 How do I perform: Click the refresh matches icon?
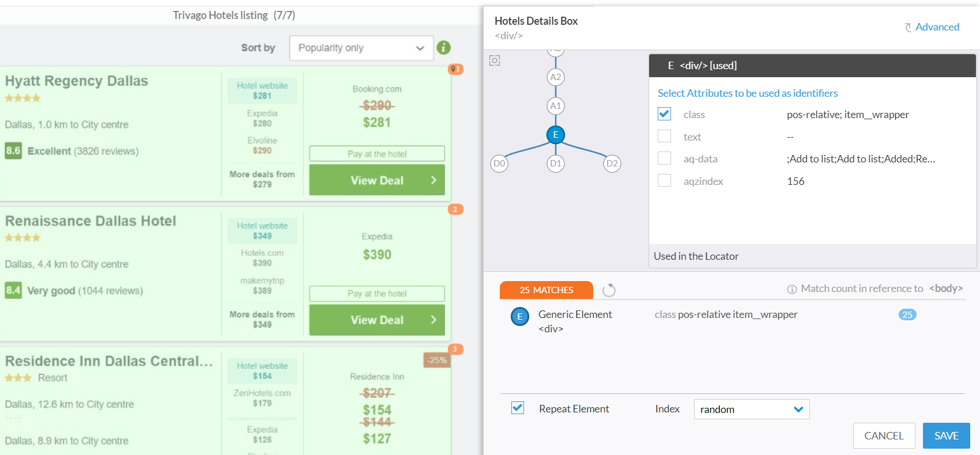coord(609,290)
